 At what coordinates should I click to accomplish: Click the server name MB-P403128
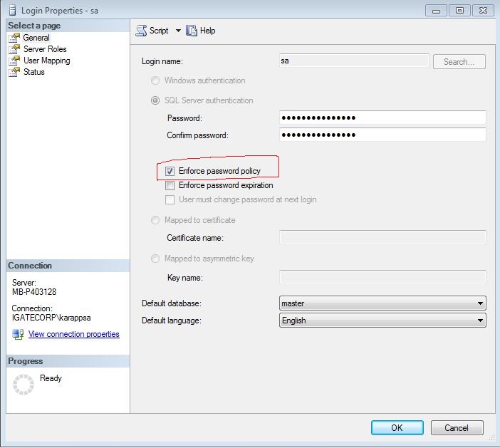tap(34, 292)
